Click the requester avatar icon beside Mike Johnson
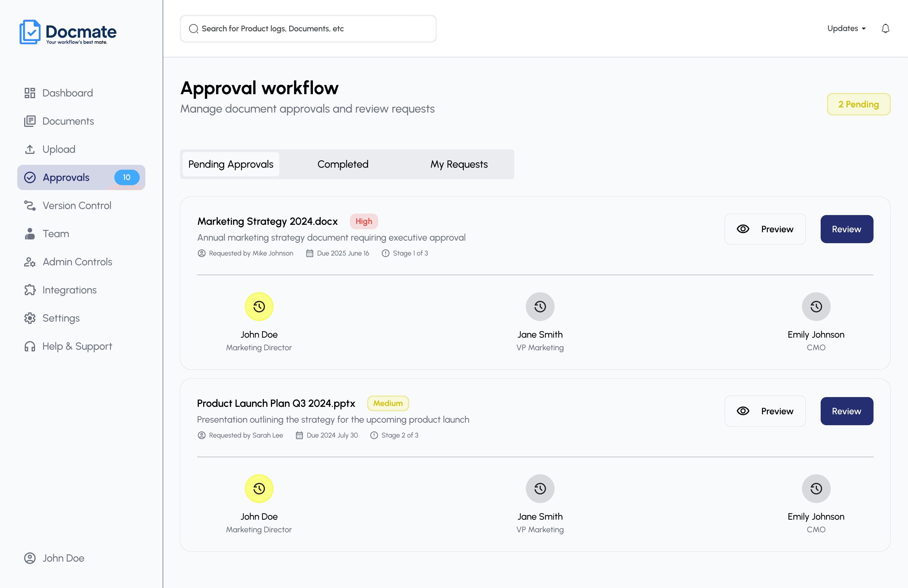The image size is (908, 588). pos(202,253)
